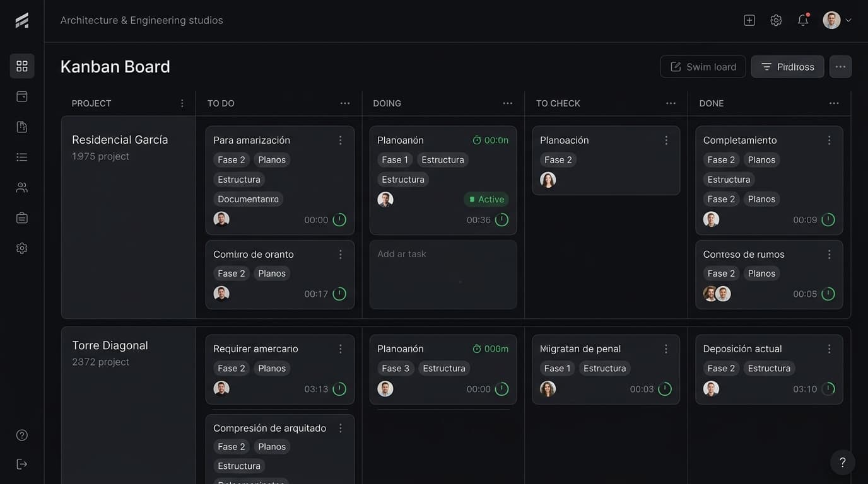Open the briefcase icon in sidebar
868x484 pixels.
22,218
